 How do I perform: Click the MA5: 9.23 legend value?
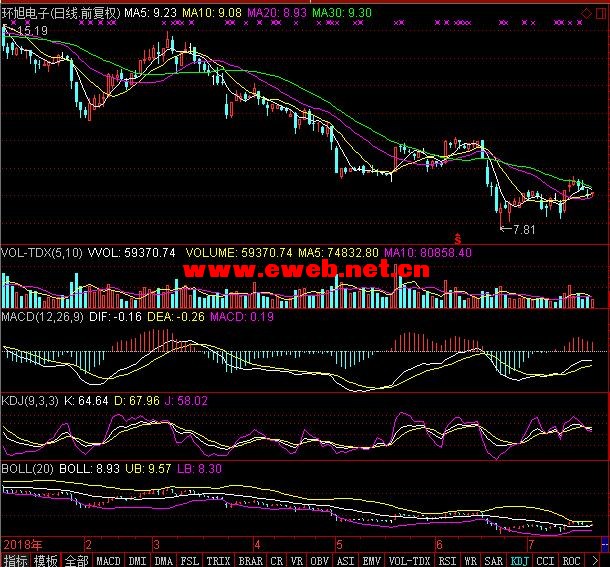click(x=151, y=13)
